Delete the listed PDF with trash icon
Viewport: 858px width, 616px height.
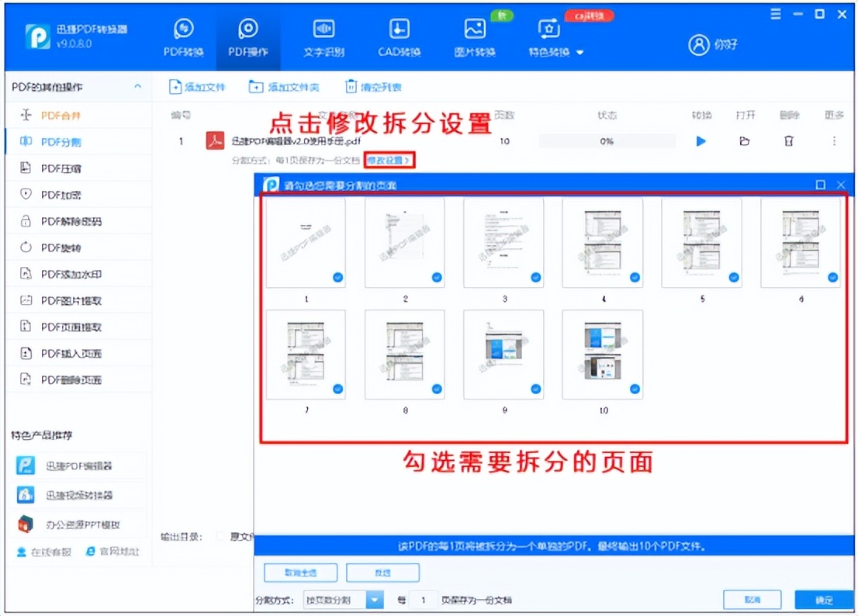click(x=788, y=141)
